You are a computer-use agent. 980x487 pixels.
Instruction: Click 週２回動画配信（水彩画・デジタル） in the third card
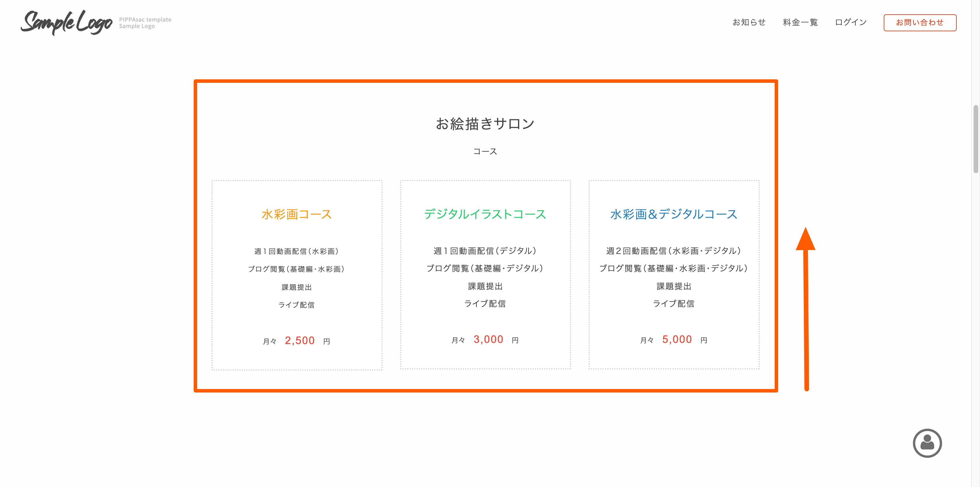[674, 251]
